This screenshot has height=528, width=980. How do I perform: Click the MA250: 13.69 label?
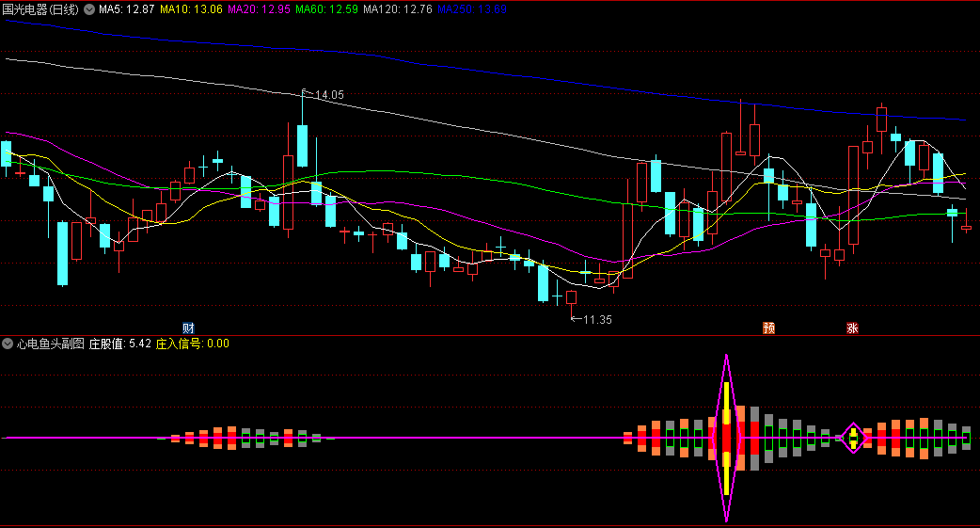coord(472,9)
